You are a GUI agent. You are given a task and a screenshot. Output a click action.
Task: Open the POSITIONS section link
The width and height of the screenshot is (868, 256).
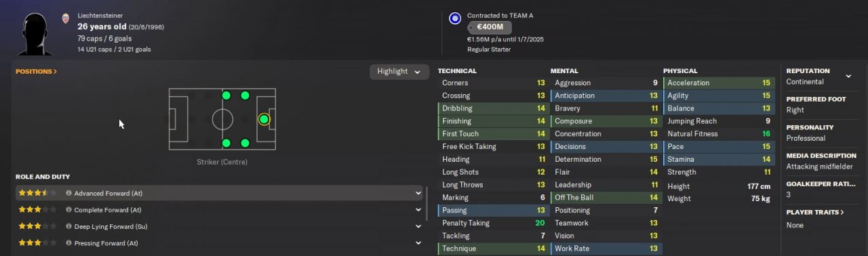(36, 71)
